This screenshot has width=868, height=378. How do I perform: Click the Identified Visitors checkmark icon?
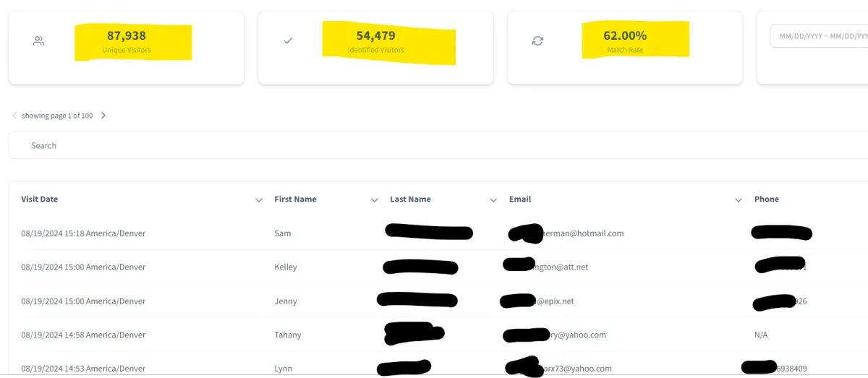(288, 41)
